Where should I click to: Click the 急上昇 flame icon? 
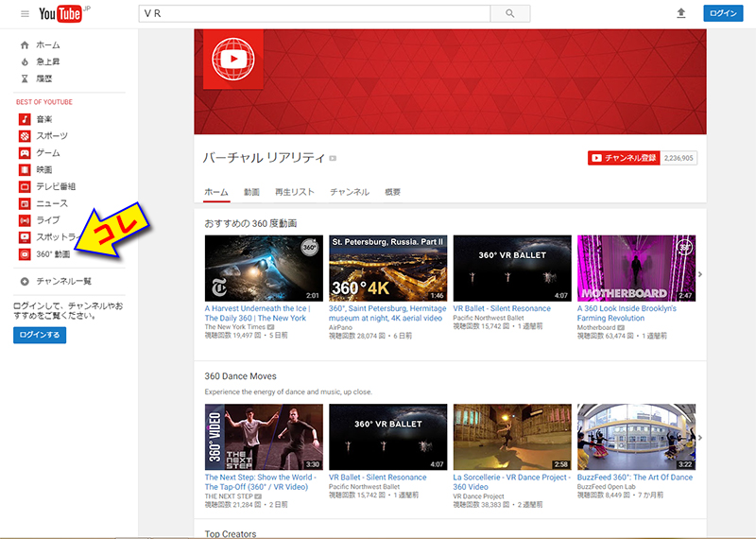pyautogui.click(x=25, y=61)
